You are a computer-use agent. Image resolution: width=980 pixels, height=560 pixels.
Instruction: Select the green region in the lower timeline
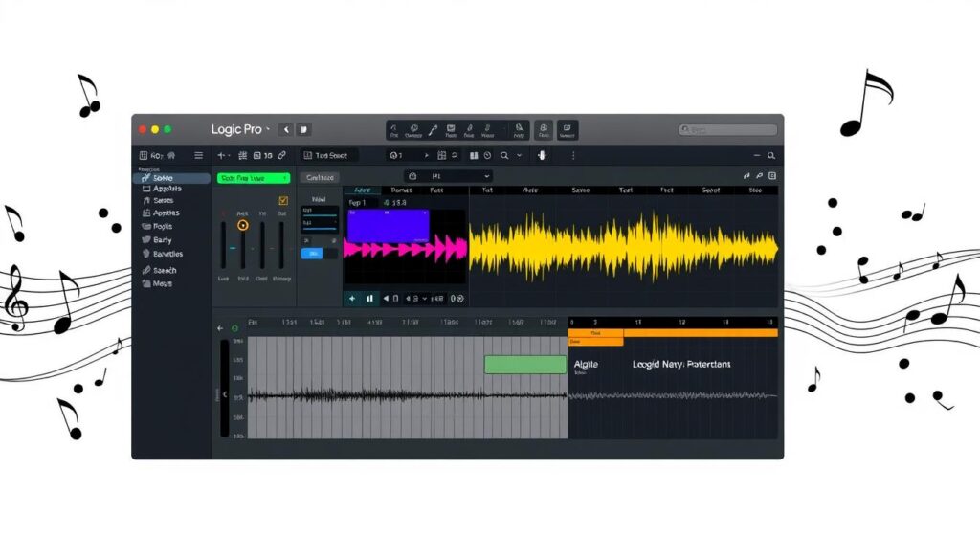(524, 364)
